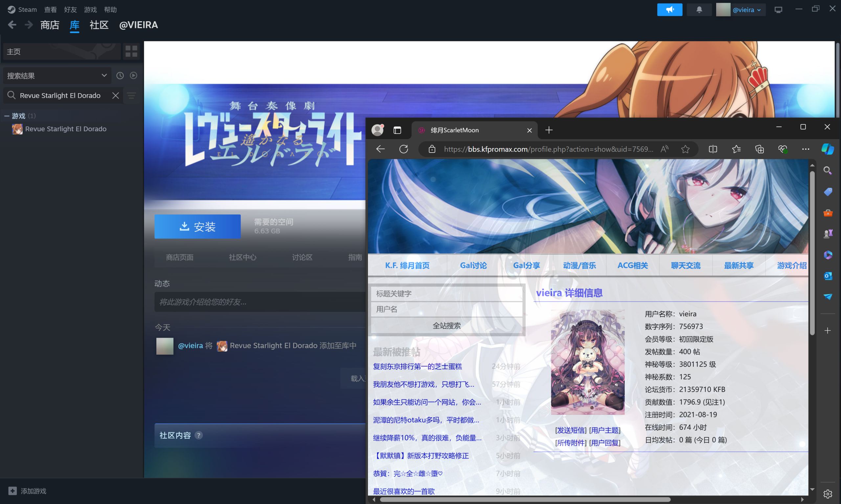
Task: Add this page to favorites star
Action: 685,149
